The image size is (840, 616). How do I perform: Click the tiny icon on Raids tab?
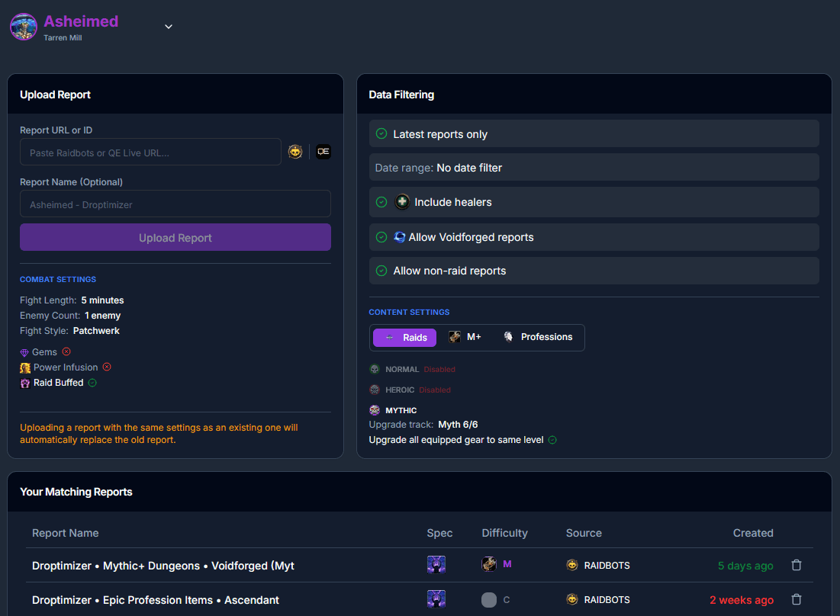389,338
